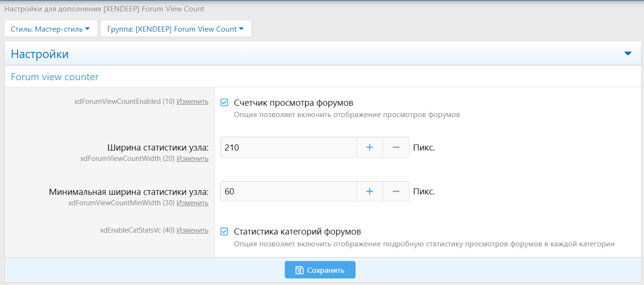Screen dimensions: 644x285
Task: Disable the Статистика категорий форумов checkbox
Action: [x=225, y=232]
